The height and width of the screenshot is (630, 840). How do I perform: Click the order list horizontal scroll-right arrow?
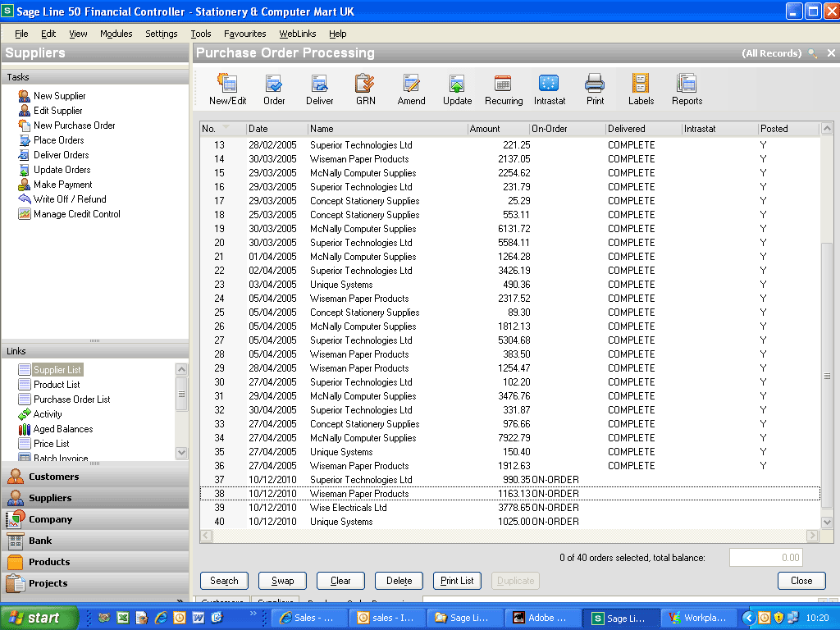(813, 535)
